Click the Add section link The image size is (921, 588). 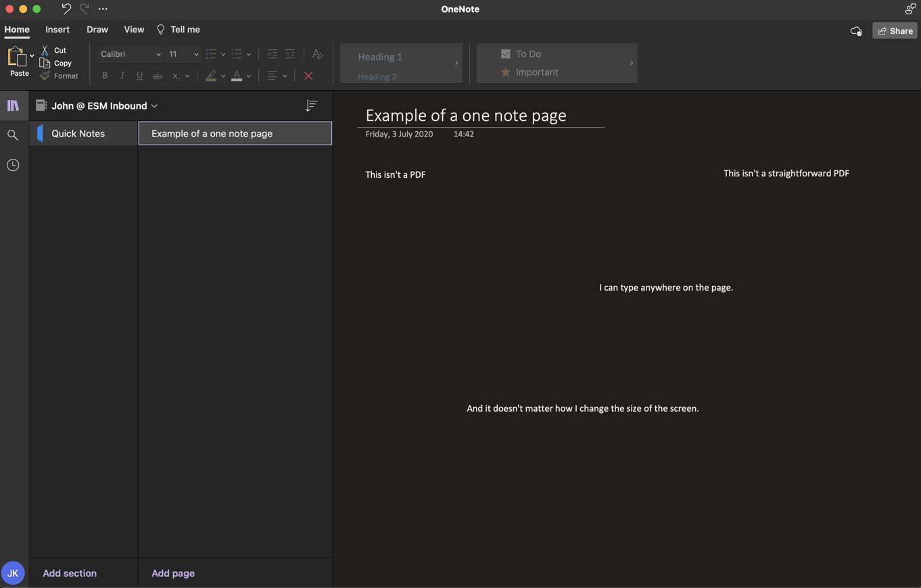click(70, 573)
